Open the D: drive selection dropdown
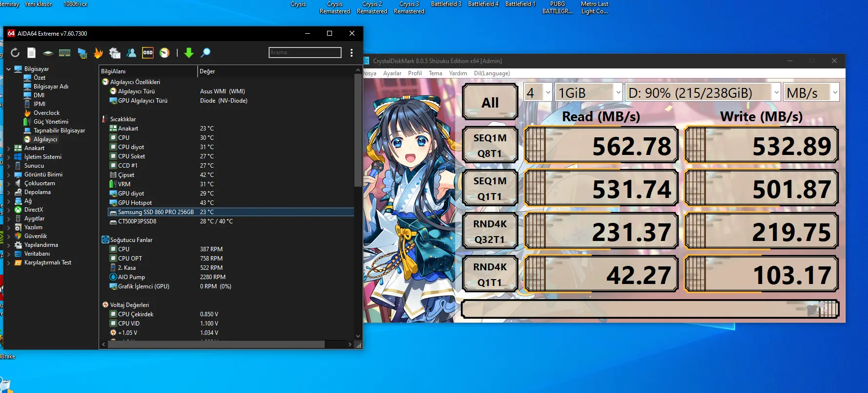The image size is (868, 393). [x=703, y=92]
